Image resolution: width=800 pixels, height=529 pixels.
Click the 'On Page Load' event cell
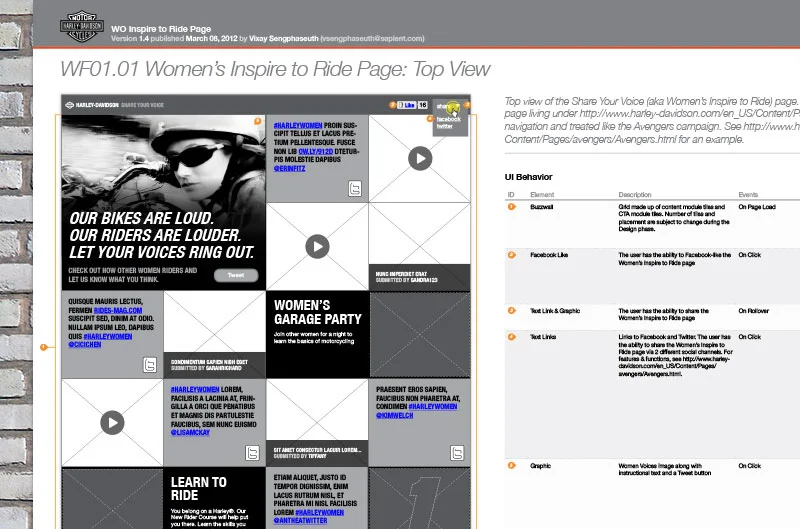757,207
